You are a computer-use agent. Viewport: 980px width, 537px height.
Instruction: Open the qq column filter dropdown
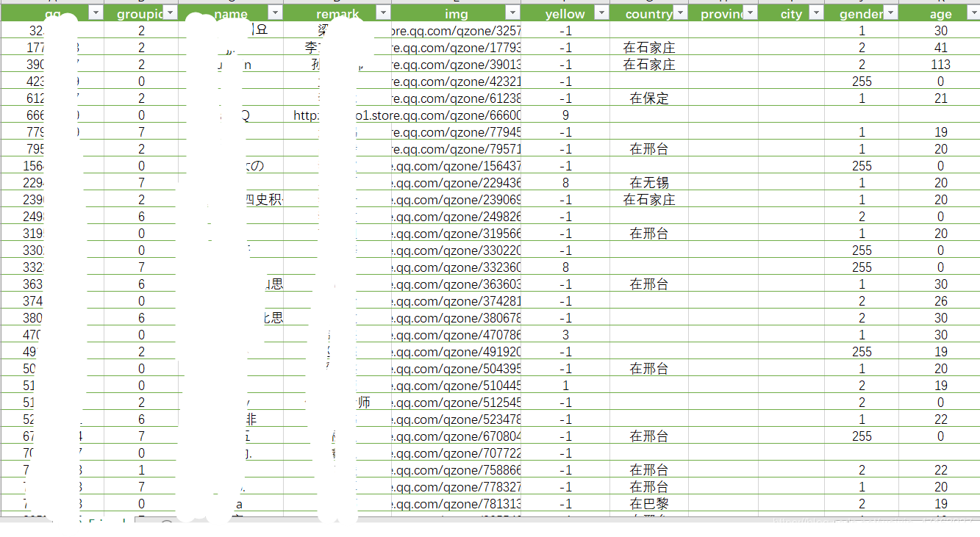point(96,13)
